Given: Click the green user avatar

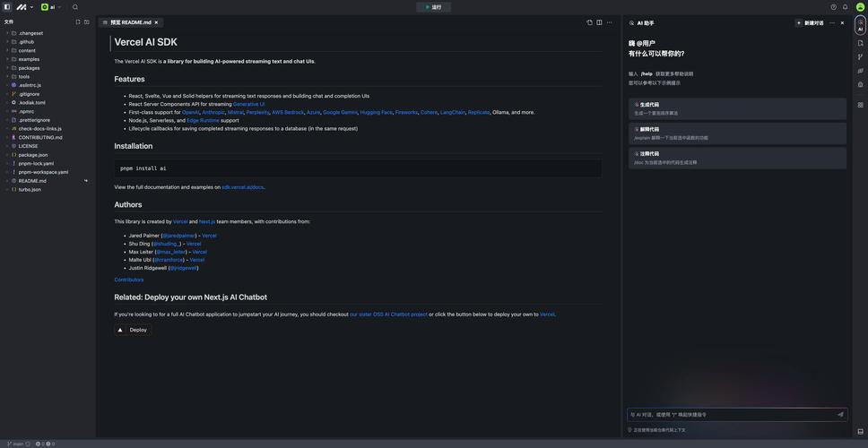Looking at the screenshot, I should point(860,7).
